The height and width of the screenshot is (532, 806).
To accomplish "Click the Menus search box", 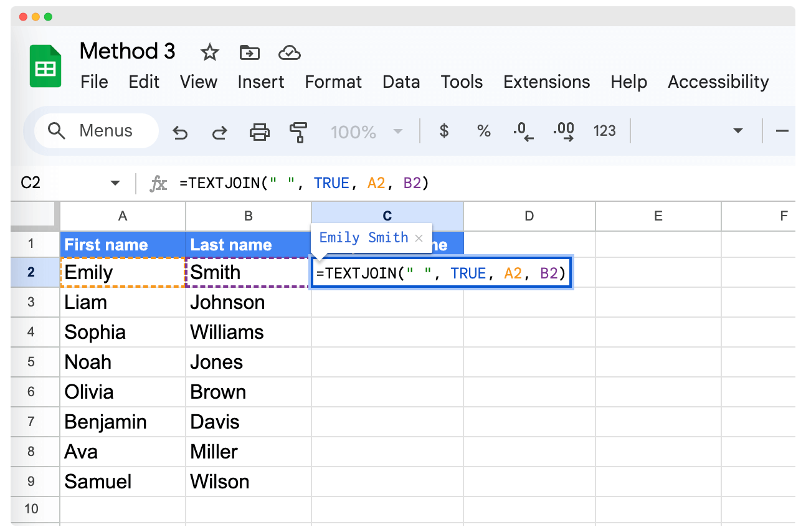I will (96, 131).
